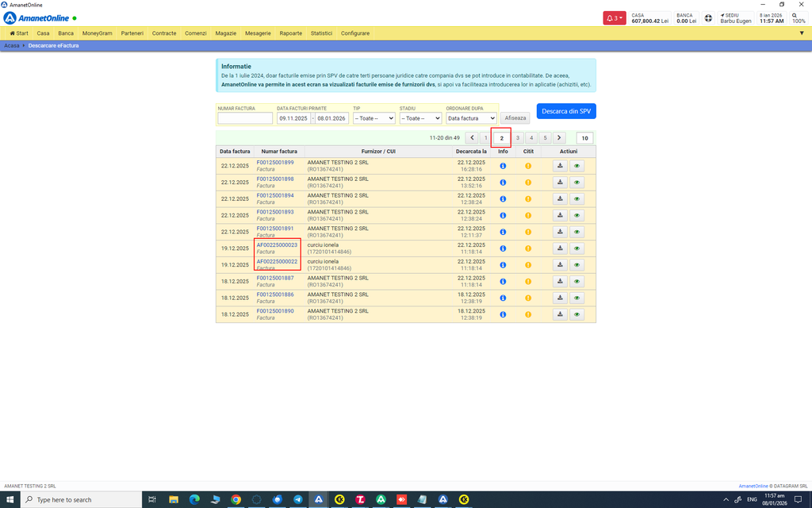The width and height of the screenshot is (812, 508).
Task: Open the Start menu item
Action: click(19, 33)
